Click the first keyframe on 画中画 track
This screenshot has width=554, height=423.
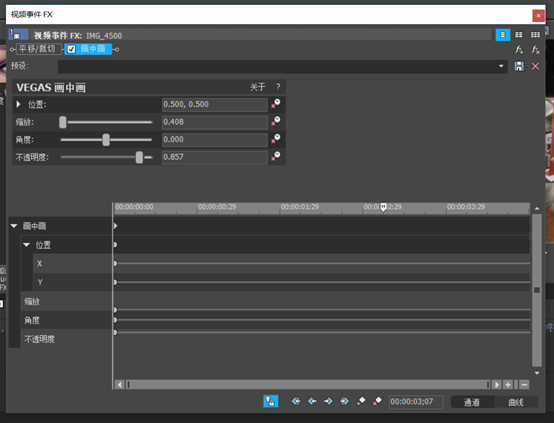[115, 226]
